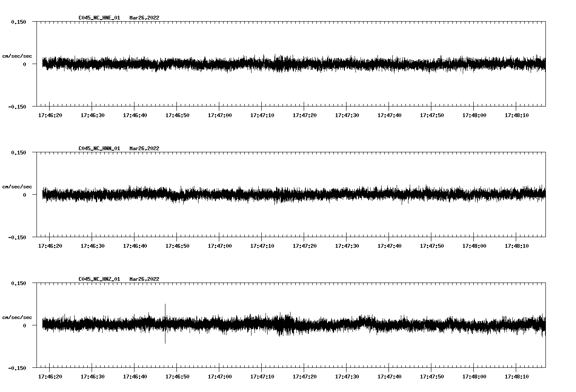Screen dimensions: 576x392
Task: Click the -0.150 axis label on HNZ plot
Action: pyautogui.click(x=17, y=368)
